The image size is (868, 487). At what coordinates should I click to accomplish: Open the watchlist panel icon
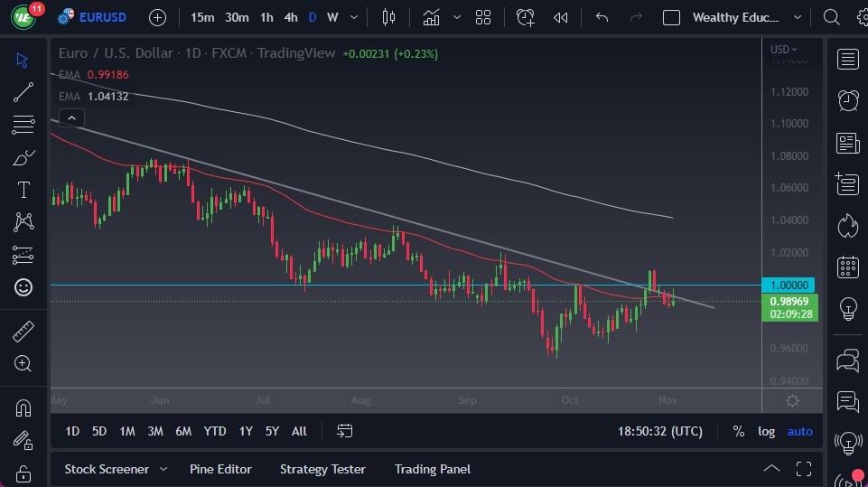tap(847, 60)
